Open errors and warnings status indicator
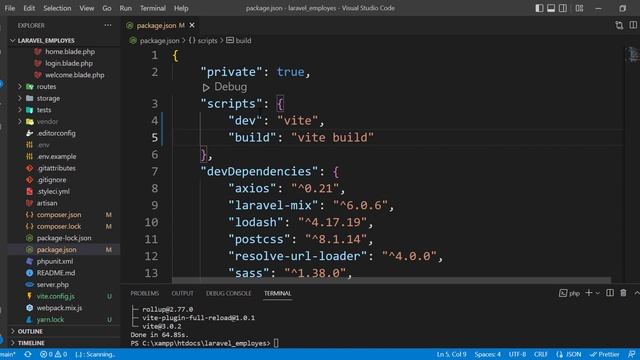This screenshot has height=360, width=640. (53, 354)
